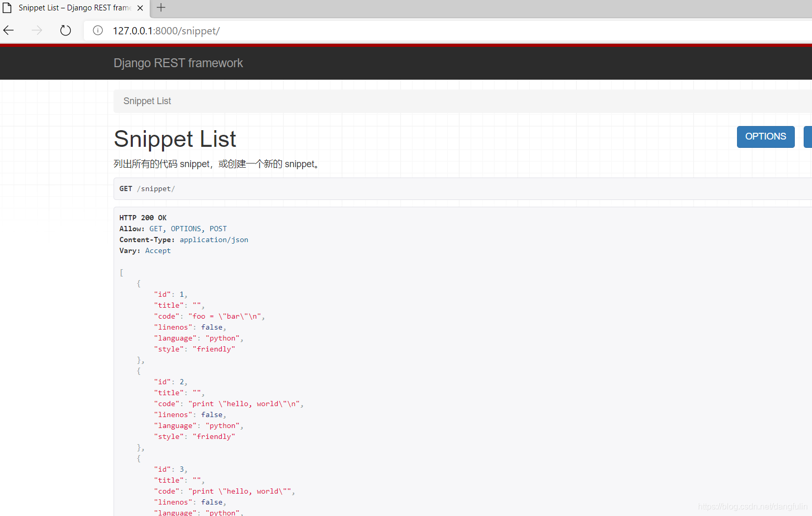Click the "id": 1 line in JSON
Image resolution: width=812 pixels, height=516 pixels.
click(171, 294)
